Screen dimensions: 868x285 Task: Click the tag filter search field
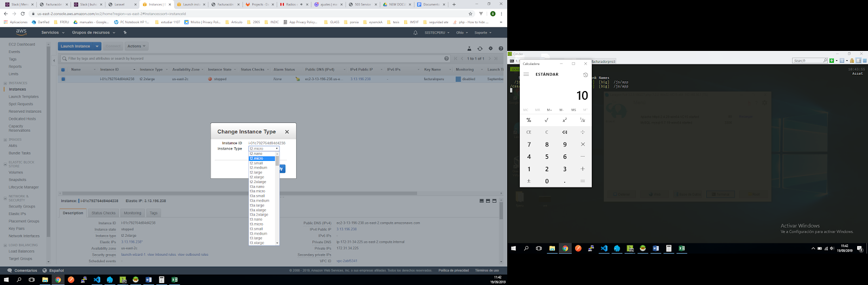click(x=255, y=59)
